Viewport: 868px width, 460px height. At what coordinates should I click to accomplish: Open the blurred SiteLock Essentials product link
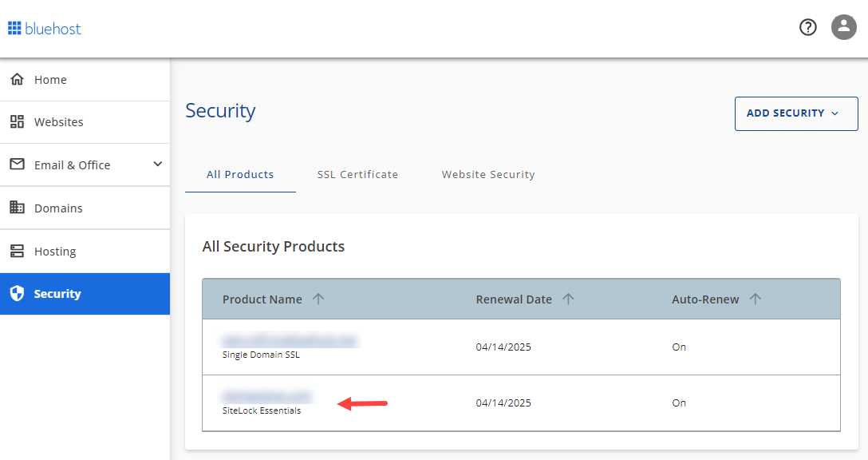point(266,396)
